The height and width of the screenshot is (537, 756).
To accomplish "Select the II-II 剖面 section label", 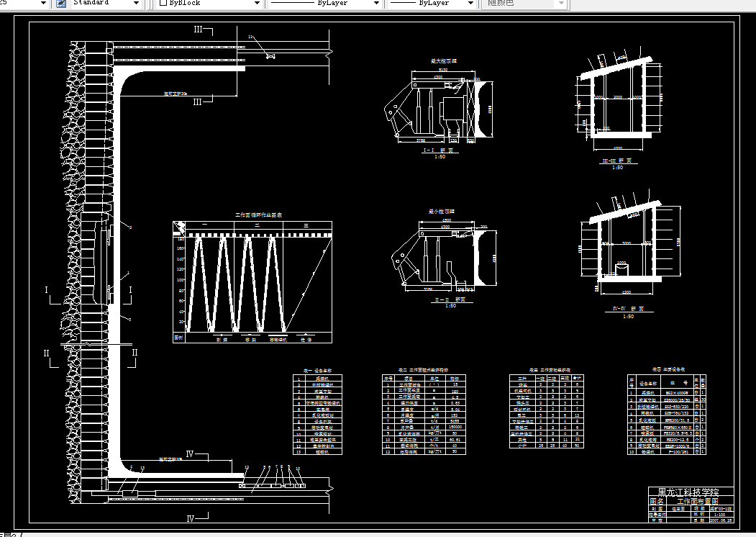I will 450,299.
